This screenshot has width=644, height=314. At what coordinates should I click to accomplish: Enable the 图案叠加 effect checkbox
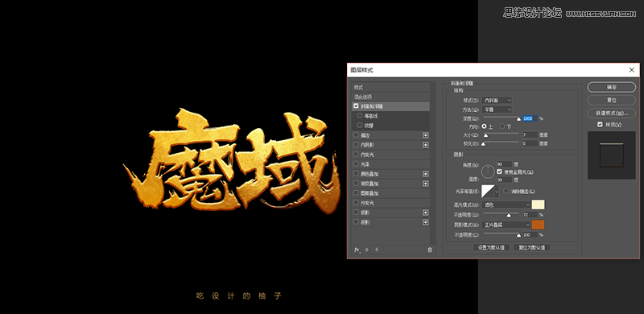356,193
